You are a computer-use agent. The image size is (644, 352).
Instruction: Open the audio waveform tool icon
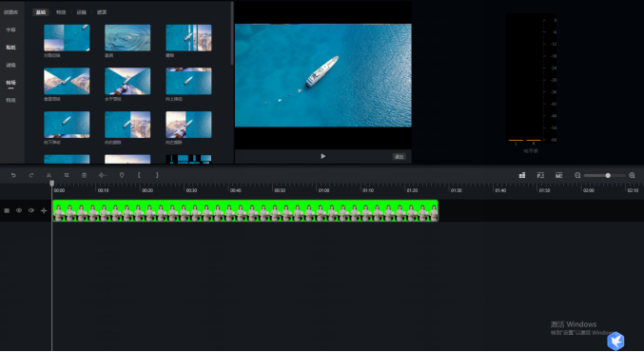[x=103, y=175]
